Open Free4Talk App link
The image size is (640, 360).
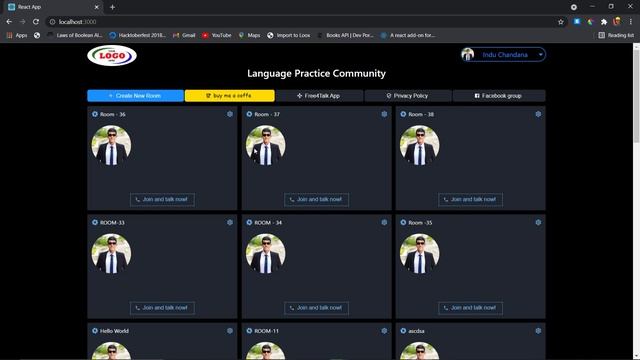pos(318,96)
